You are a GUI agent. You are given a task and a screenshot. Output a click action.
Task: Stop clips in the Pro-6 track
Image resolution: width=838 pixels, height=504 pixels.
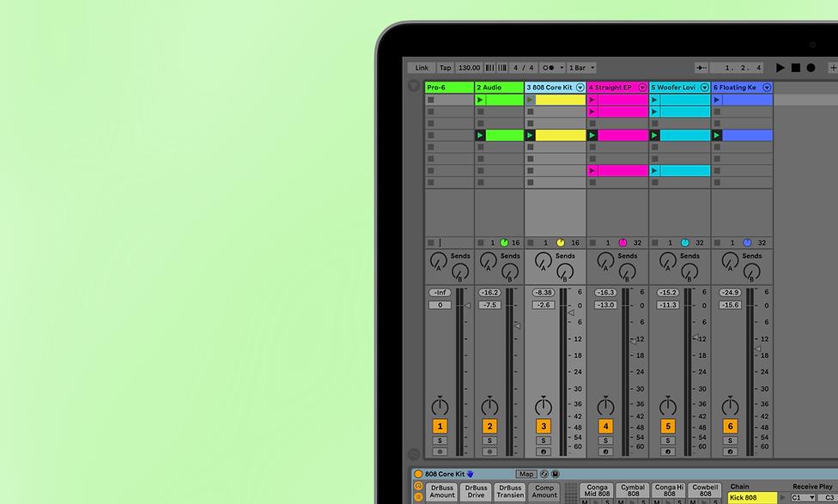(x=431, y=243)
